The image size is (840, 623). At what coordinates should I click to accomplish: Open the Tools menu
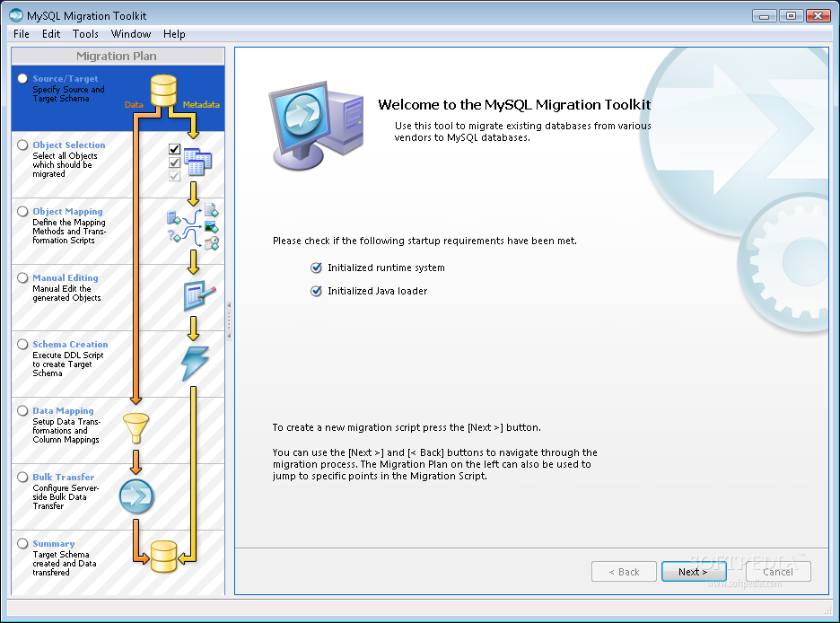pyautogui.click(x=85, y=34)
